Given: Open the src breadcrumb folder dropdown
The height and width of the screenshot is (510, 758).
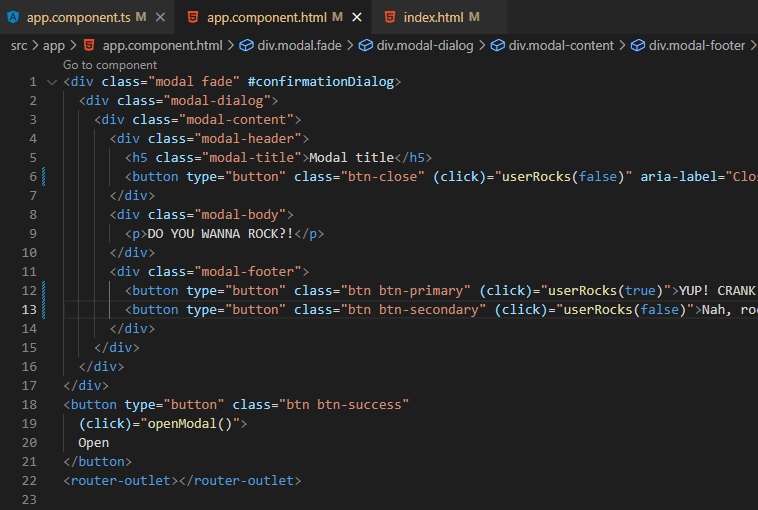Looking at the screenshot, I should [19, 45].
